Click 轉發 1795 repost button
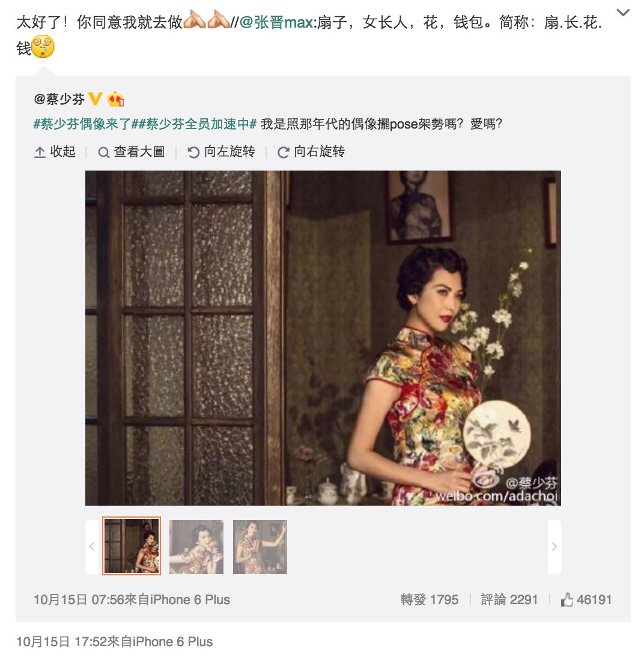This screenshot has height=657, width=644. (430, 599)
